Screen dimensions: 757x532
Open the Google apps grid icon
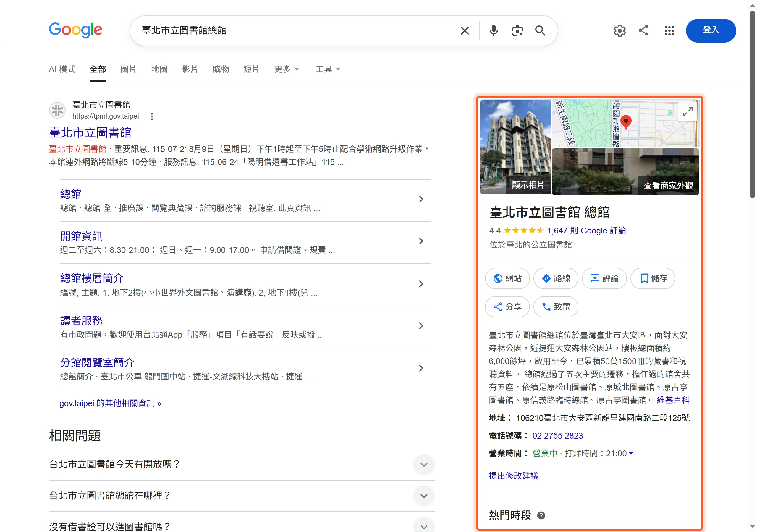click(669, 31)
